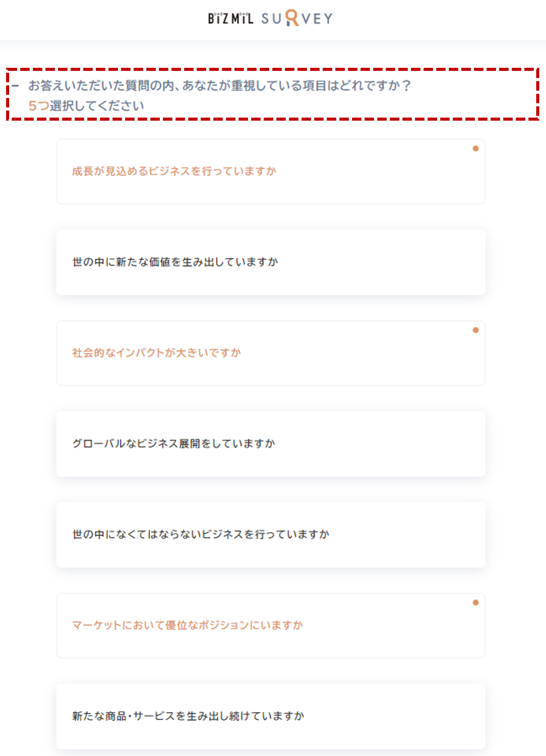This screenshot has height=756, width=546.
Task: Click 新たな商品・サービス option label text
Action: pos(188,716)
